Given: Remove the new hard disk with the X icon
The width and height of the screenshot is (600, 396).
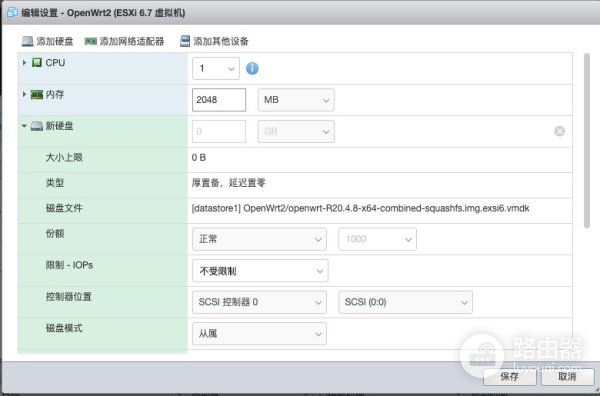Looking at the screenshot, I should click(559, 131).
